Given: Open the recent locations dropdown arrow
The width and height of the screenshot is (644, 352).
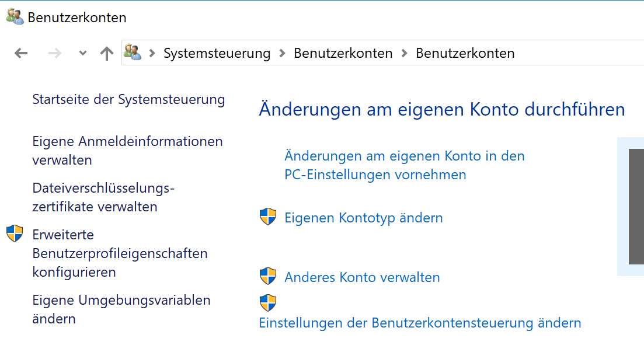Looking at the screenshot, I should click(82, 54).
